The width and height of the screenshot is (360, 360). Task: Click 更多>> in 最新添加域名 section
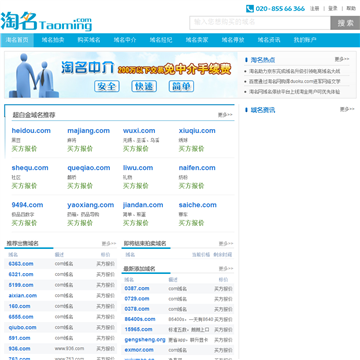tap(226, 268)
